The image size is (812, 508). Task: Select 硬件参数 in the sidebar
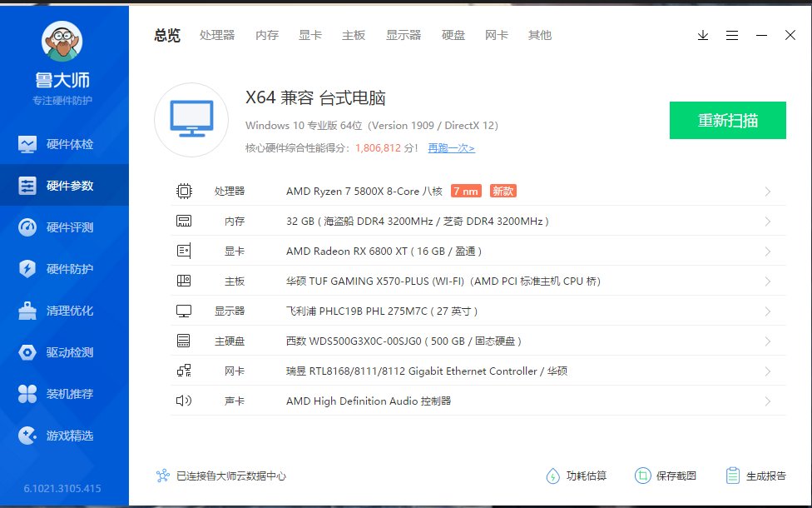pos(64,186)
